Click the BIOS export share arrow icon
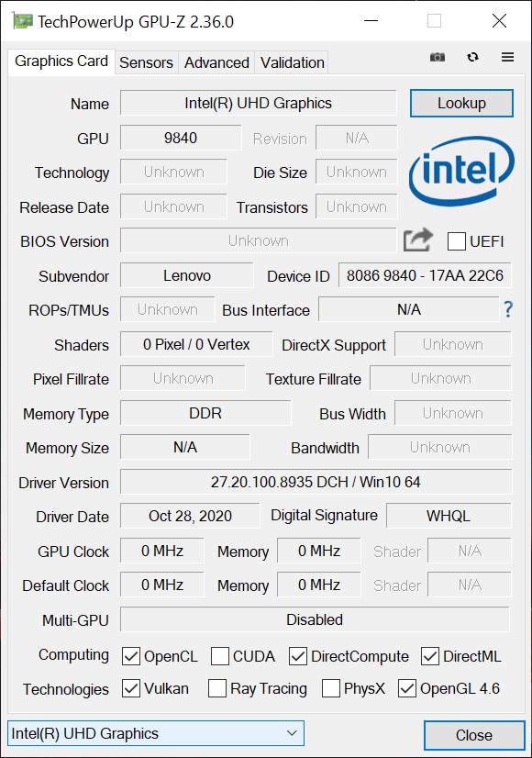 click(x=417, y=240)
